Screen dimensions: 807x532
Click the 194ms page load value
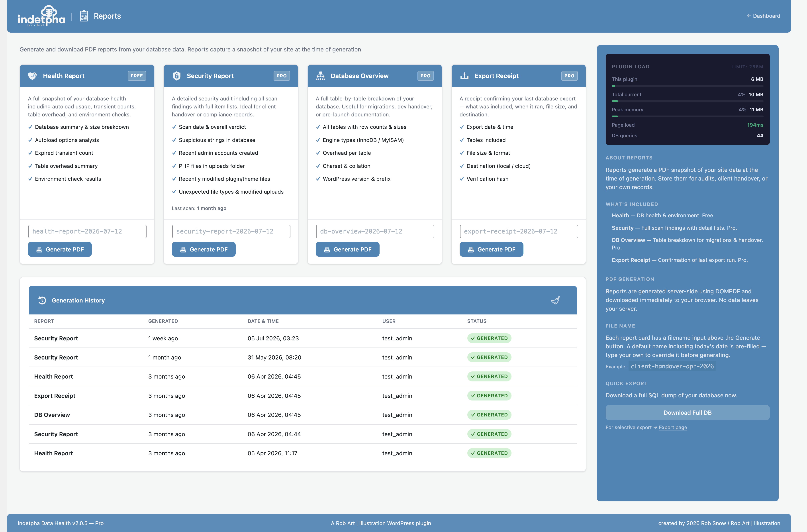755,125
